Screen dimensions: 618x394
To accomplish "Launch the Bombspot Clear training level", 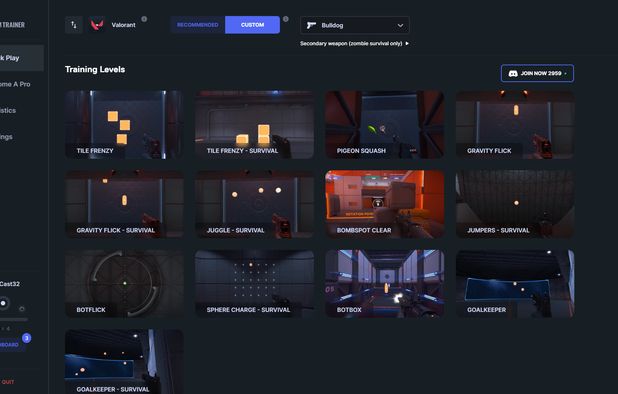I will coord(385,204).
